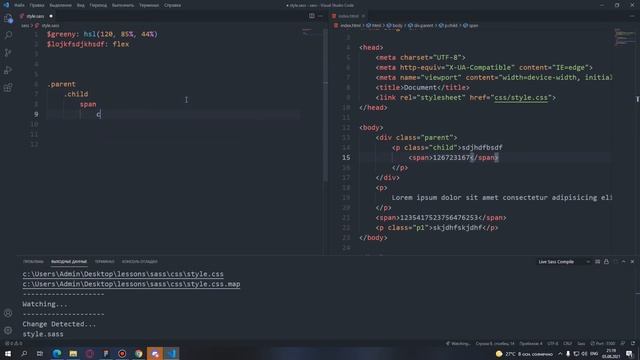The image size is (640, 360).
Task: Click the p.child breadcrumb
Action: pyautogui.click(x=448, y=25)
